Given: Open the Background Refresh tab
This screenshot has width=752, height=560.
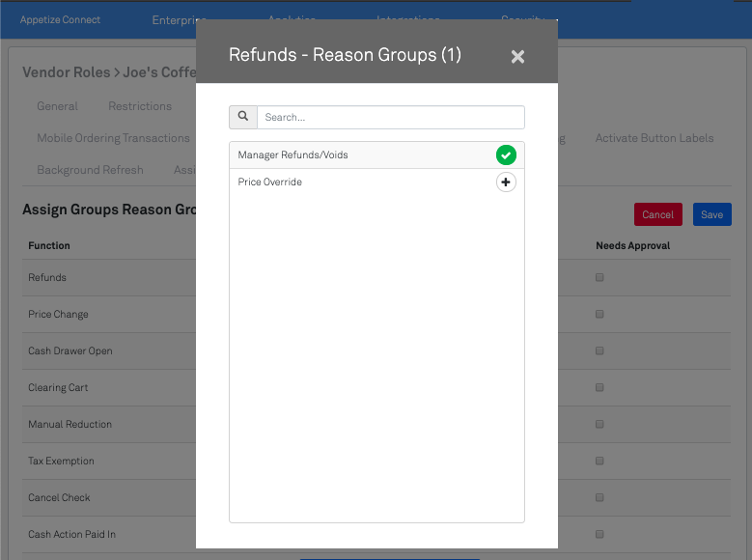Looking at the screenshot, I should (x=90, y=170).
